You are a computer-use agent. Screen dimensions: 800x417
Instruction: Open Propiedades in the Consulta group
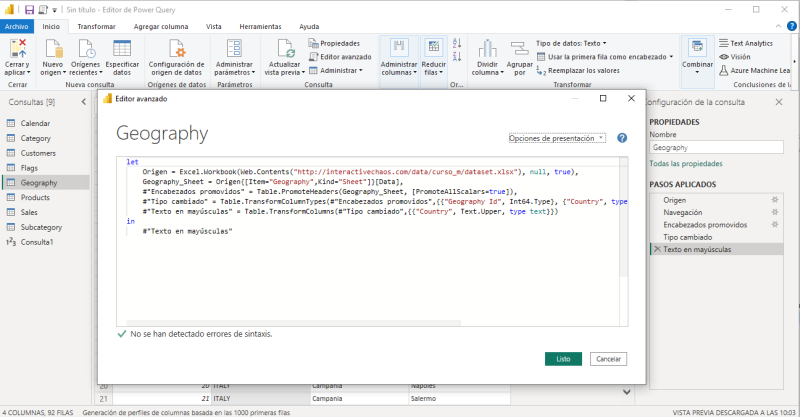(x=334, y=43)
